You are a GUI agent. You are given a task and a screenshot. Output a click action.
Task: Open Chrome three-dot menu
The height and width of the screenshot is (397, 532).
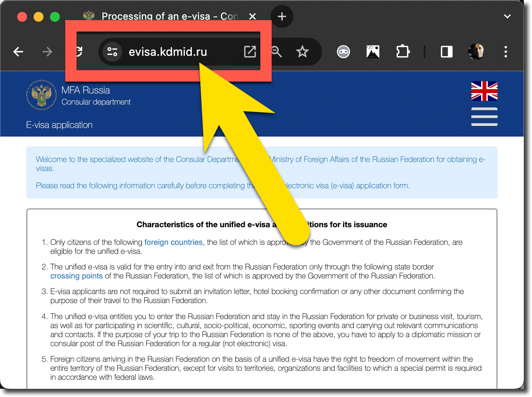[505, 52]
